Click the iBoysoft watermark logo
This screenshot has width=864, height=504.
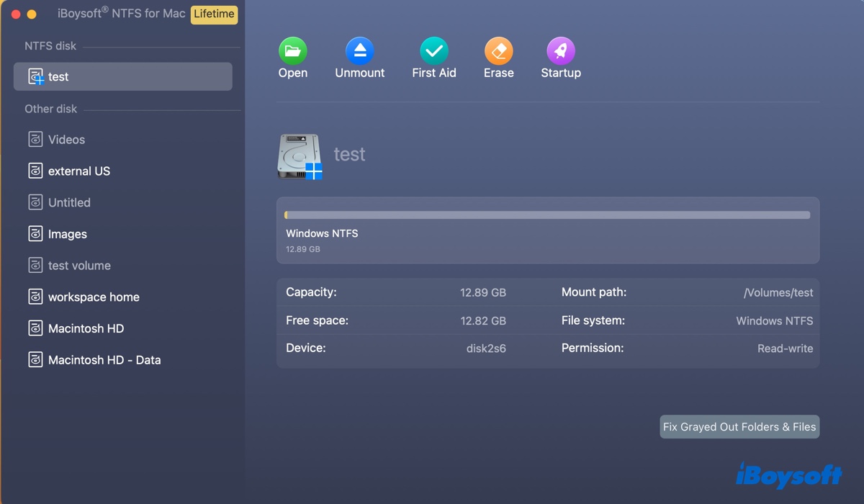coord(789,476)
